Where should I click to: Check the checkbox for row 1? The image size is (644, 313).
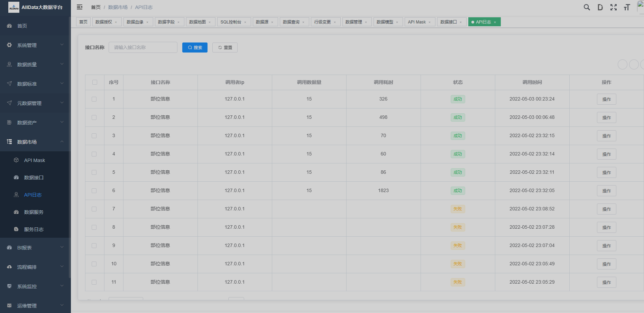click(x=94, y=99)
